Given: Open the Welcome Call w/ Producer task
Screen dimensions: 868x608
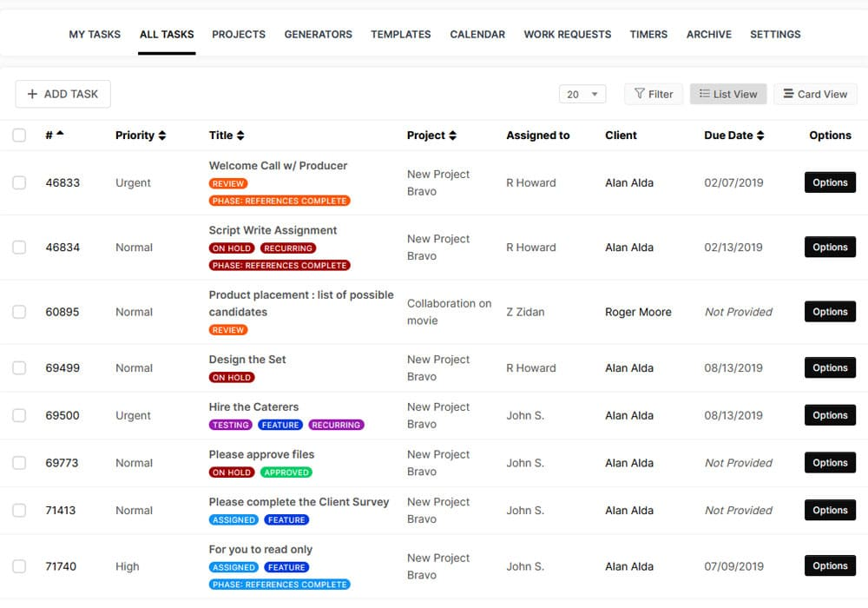Looking at the screenshot, I should click(278, 165).
